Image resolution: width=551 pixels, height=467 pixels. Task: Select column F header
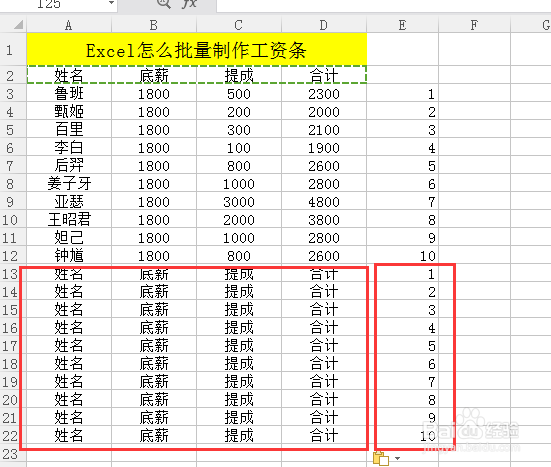tap(474, 25)
